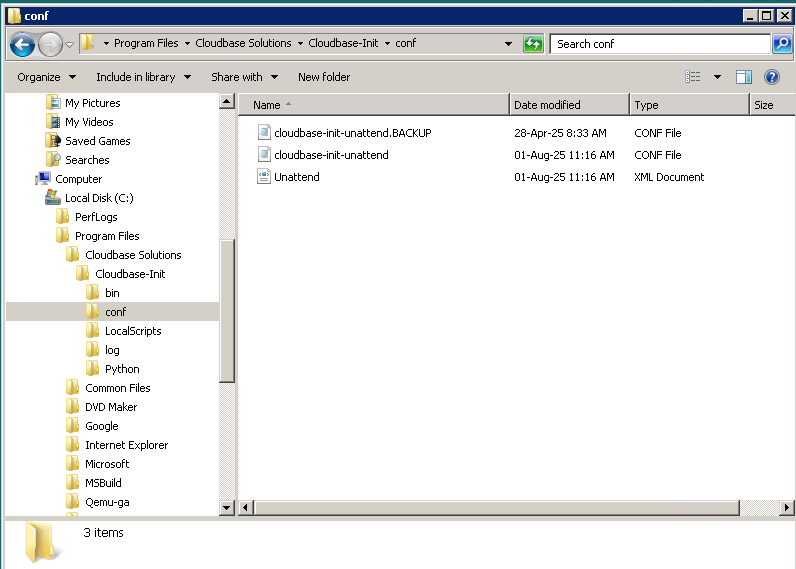Viewport: 796px width, 569px height.
Task: Click the green Refresh button beside address bar
Action: tap(533, 44)
